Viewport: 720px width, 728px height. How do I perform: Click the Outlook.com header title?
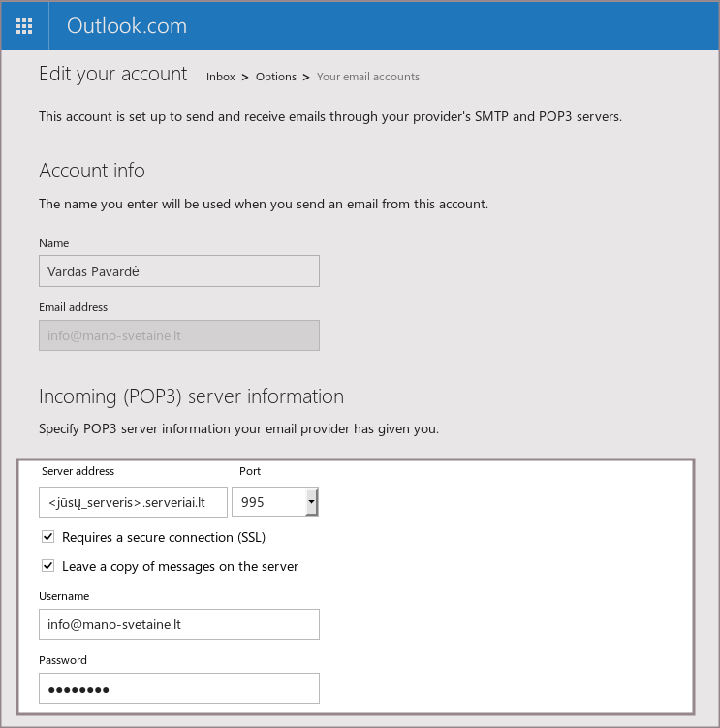[126, 26]
